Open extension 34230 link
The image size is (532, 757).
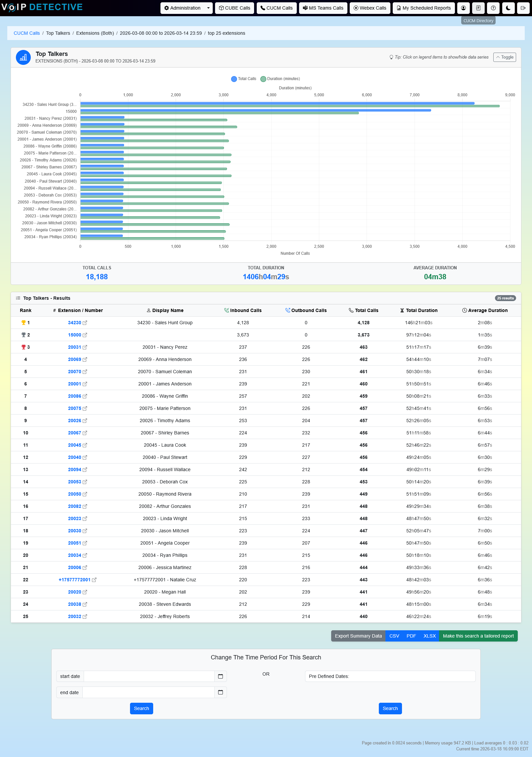point(74,323)
